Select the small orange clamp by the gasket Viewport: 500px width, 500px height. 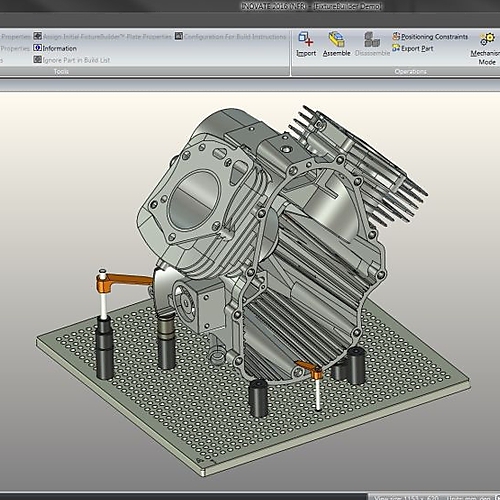(310, 370)
